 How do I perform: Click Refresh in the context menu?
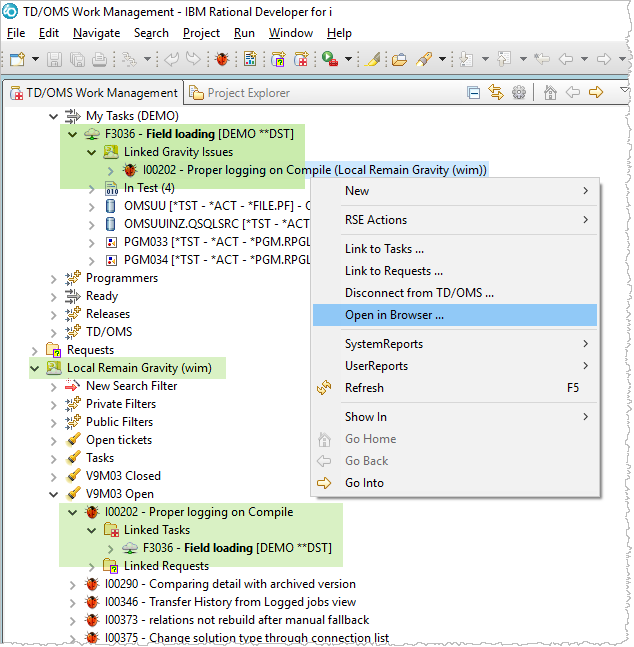(364, 388)
